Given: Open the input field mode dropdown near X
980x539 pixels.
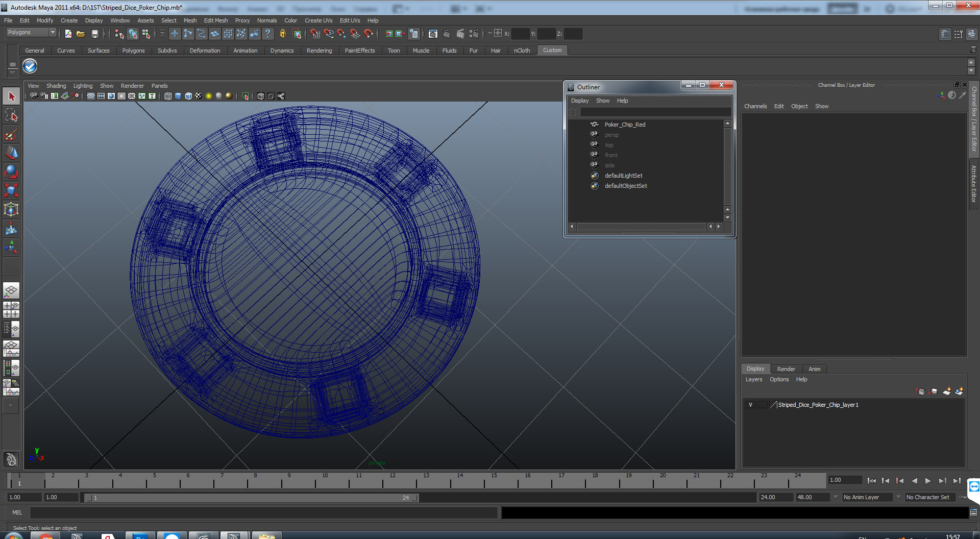Looking at the screenshot, I should click(x=490, y=34).
